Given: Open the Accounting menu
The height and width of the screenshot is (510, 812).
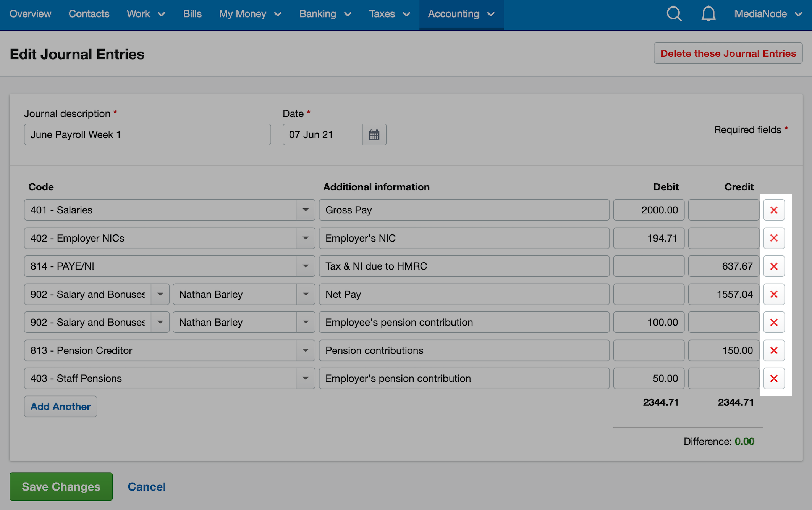Looking at the screenshot, I should [461, 14].
